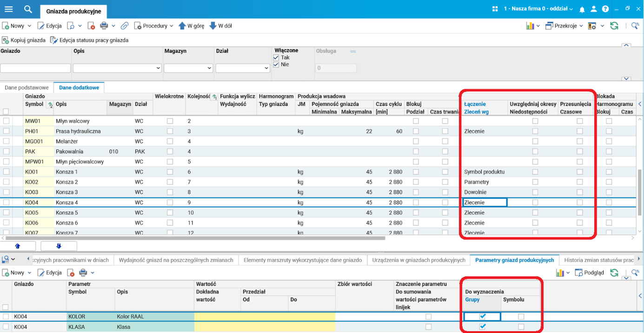Refresh the production cells list
Image resolution: width=644 pixels, height=333 pixels.
[614, 26]
